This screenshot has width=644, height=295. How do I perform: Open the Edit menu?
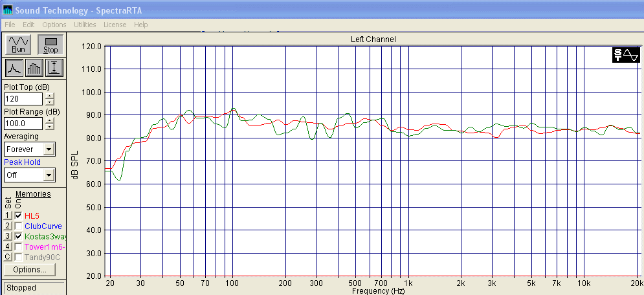pos(28,25)
